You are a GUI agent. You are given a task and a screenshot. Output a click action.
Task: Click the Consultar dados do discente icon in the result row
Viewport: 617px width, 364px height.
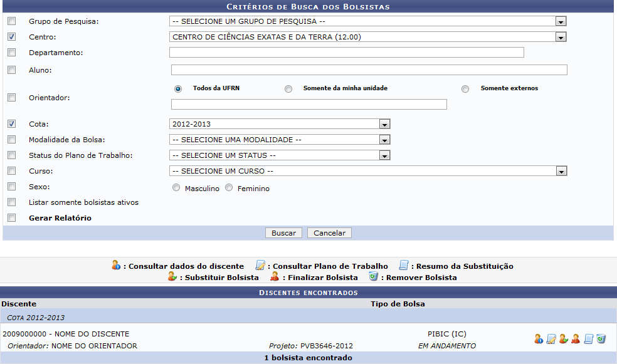[x=538, y=338]
